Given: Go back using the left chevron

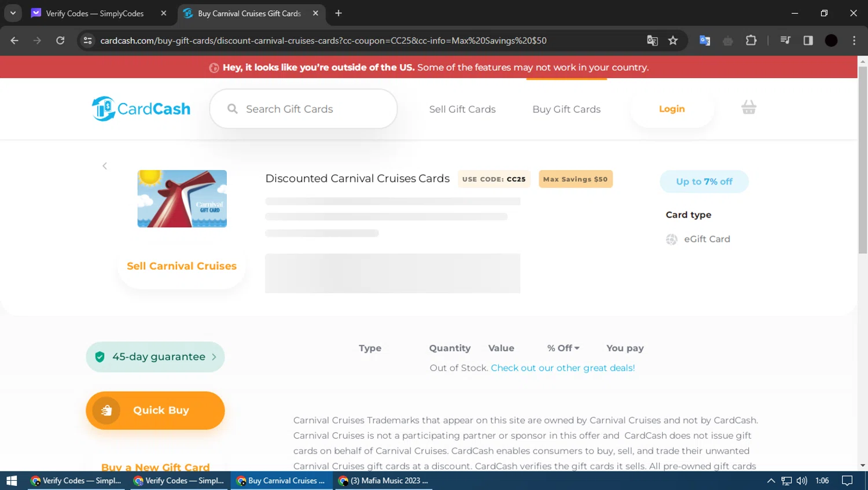Looking at the screenshot, I should pos(105,166).
